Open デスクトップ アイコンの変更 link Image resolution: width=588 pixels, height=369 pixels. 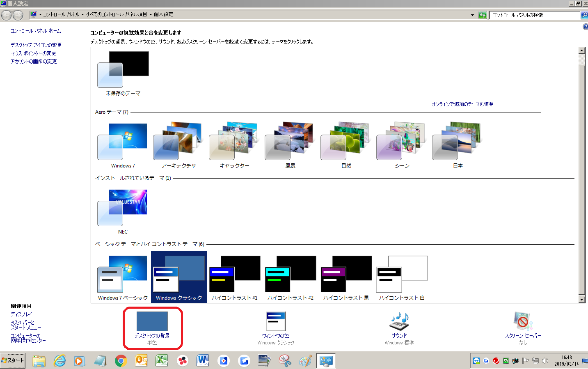tap(36, 45)
